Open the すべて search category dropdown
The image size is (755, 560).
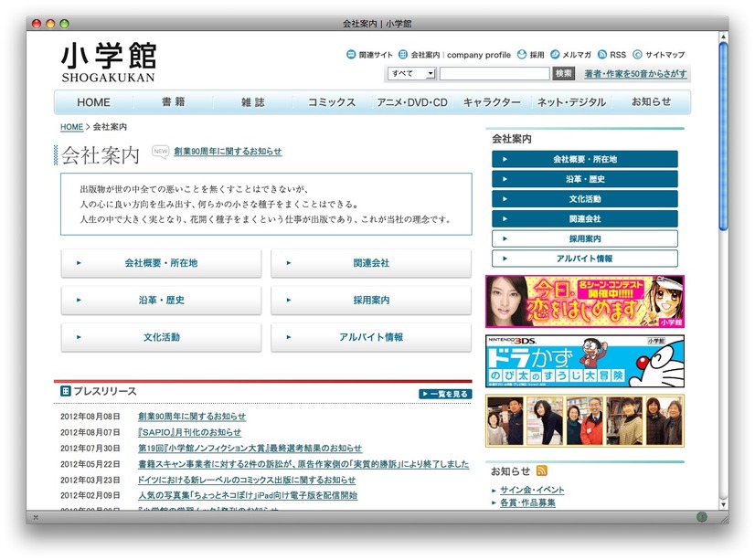point(411,74)
